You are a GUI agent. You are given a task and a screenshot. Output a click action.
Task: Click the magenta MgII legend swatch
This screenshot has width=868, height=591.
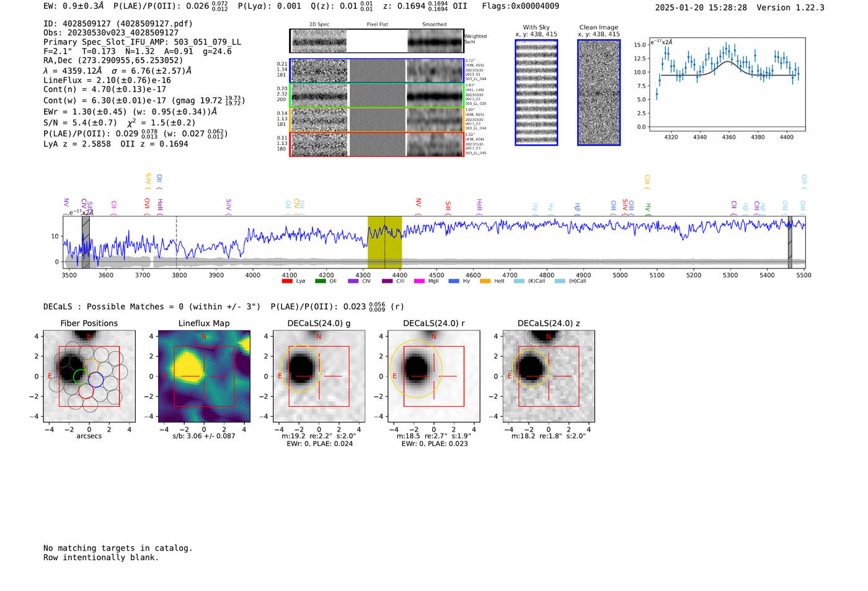(419, 281)
